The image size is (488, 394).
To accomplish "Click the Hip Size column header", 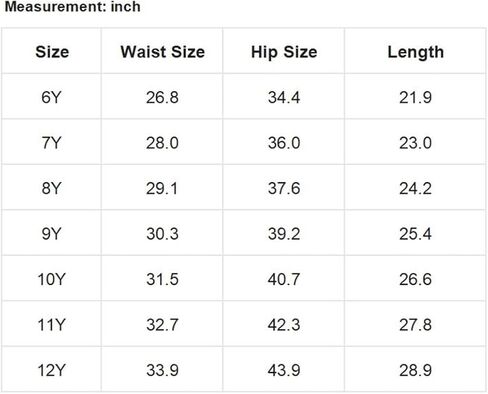I will click(x=284, y=52).
